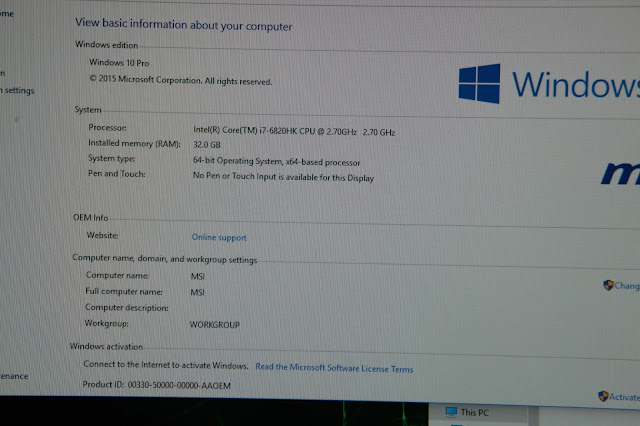Click the MSI OEM logo
The image size is (640, 426).
point(621,173)
